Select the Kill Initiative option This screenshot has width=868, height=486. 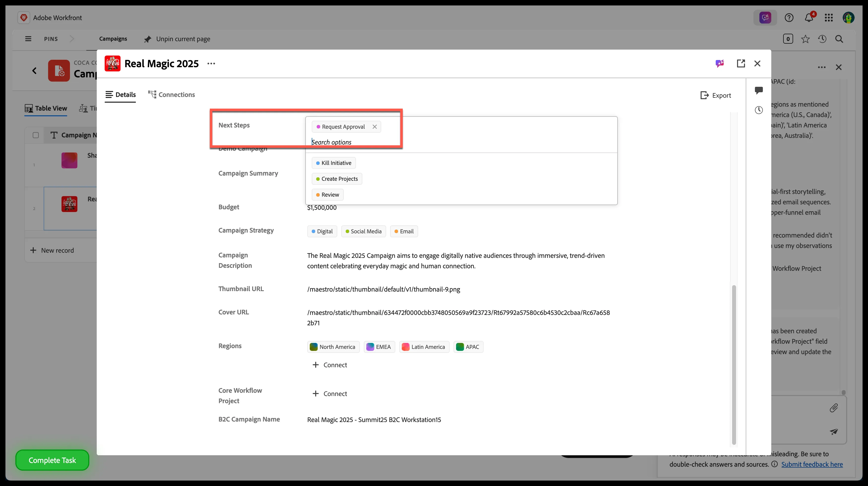334,163
